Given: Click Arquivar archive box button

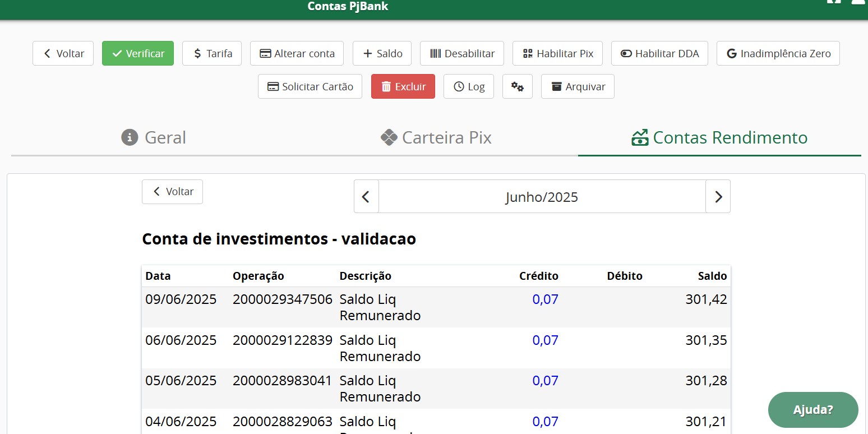Looking at the screenshot, I should coord(577,87).
